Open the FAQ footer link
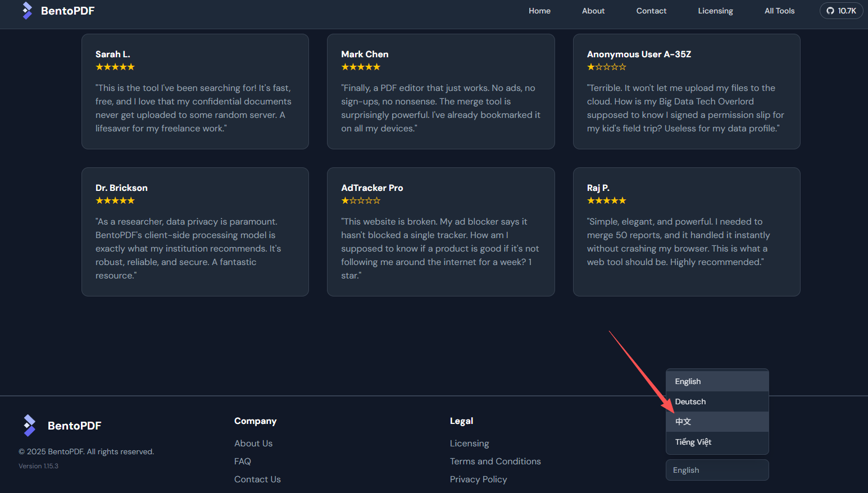Screen dimensions: 868x493 pyautogui.click(x=243, y=461)
